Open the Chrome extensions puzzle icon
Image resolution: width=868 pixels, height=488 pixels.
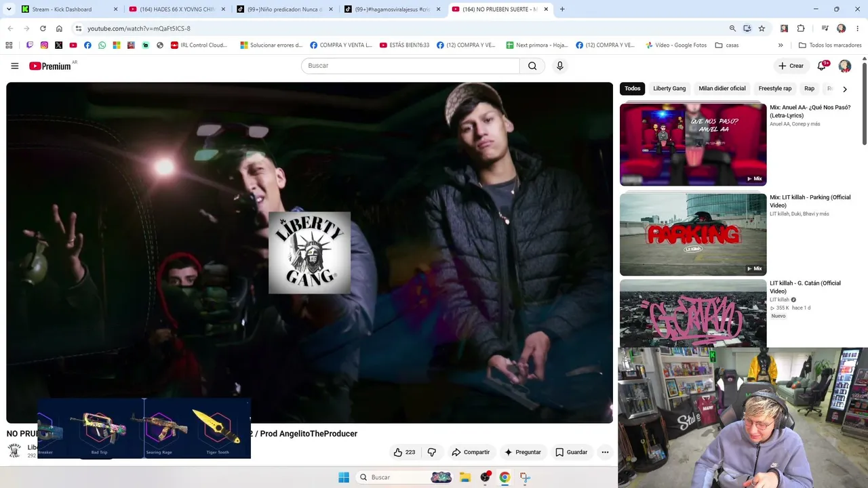801,28
